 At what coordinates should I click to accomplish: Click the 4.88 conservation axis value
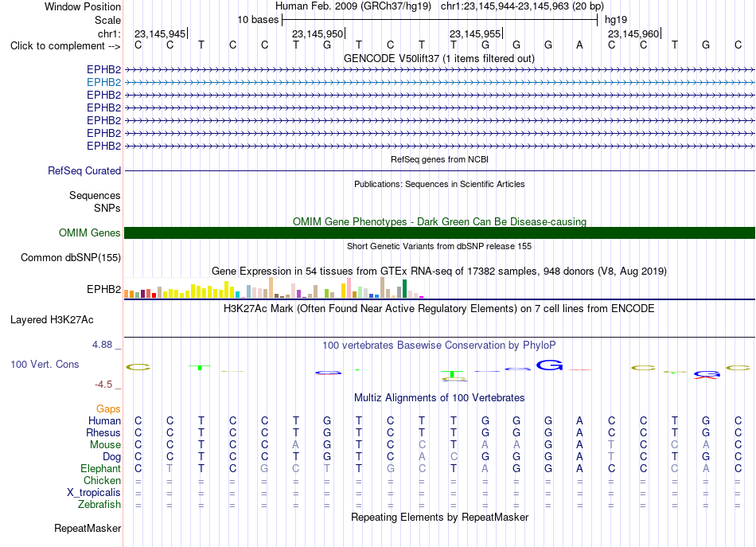pyautogui.click(x=102, y=345)
